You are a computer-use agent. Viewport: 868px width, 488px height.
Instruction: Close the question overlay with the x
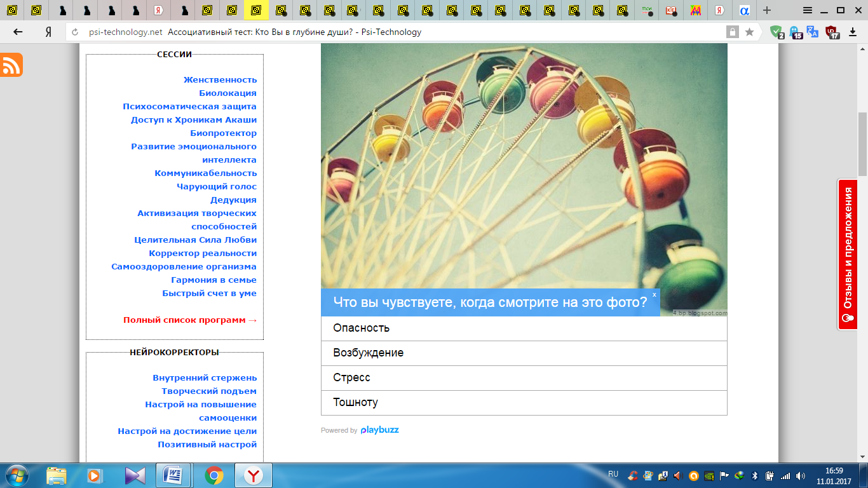(x=654, y=295)
